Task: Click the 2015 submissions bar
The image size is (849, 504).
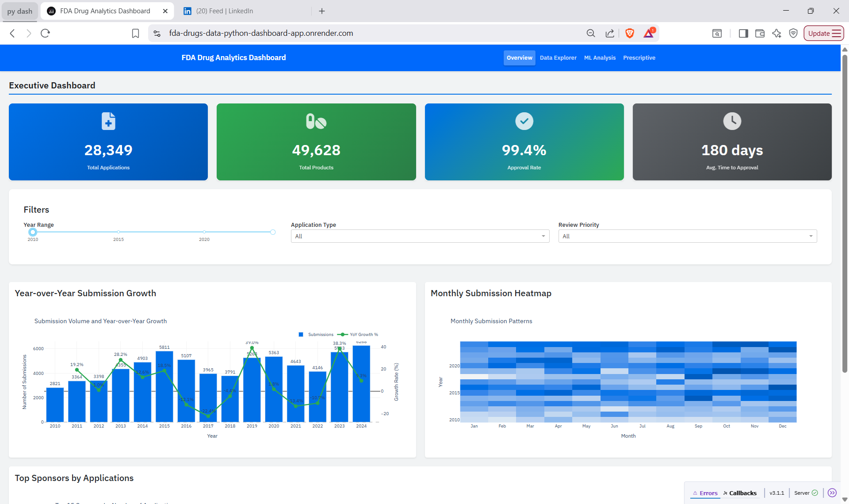Action: coord(164,386)
